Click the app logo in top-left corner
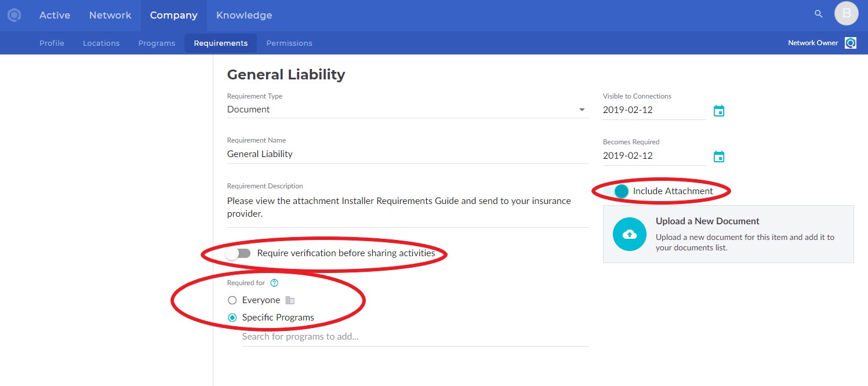The image size is (868, 386). click(x=14, y=15)
